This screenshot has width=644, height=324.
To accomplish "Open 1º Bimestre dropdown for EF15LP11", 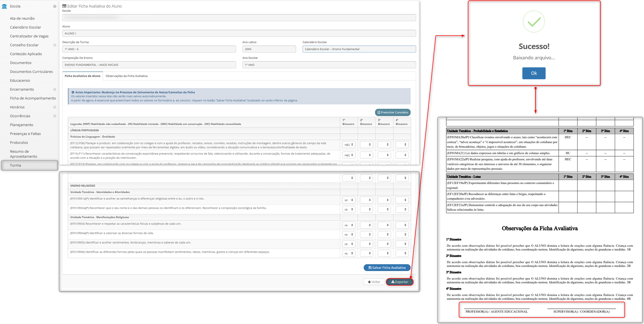I will pyautogui.click(x=349, y=155).
